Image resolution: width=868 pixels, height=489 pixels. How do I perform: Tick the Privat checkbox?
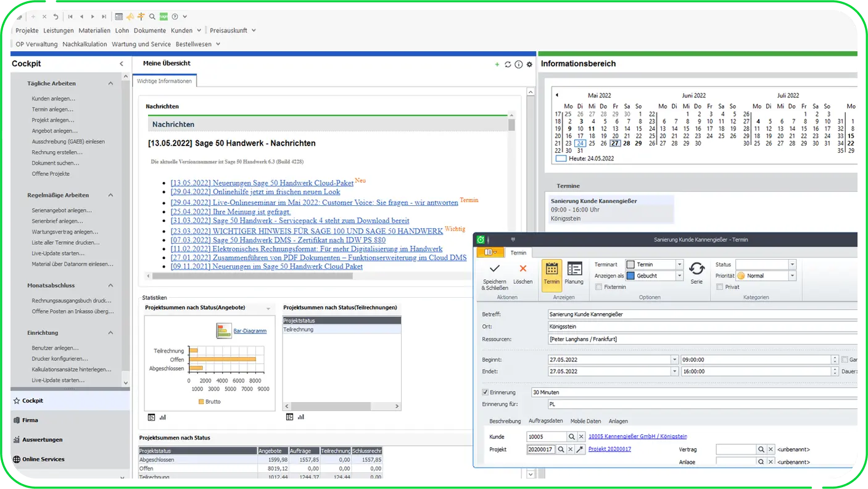point(719,287)
